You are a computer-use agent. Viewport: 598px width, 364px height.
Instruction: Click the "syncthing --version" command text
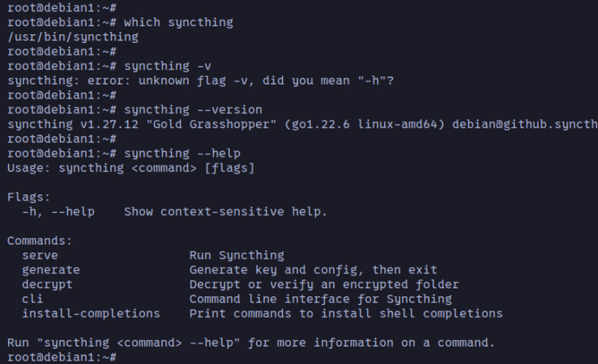pos(193,109)
